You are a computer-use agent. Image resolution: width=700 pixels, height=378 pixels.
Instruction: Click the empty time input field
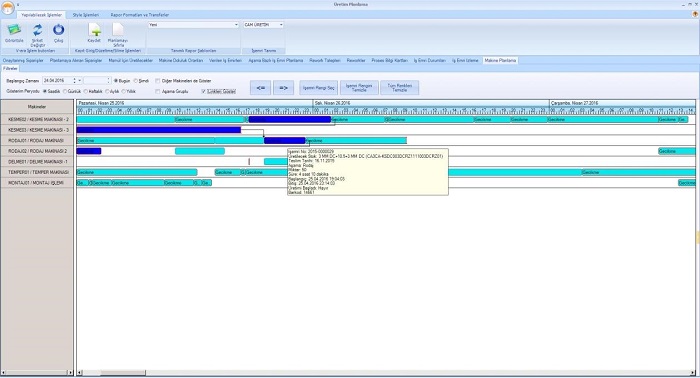click(95, 81)
